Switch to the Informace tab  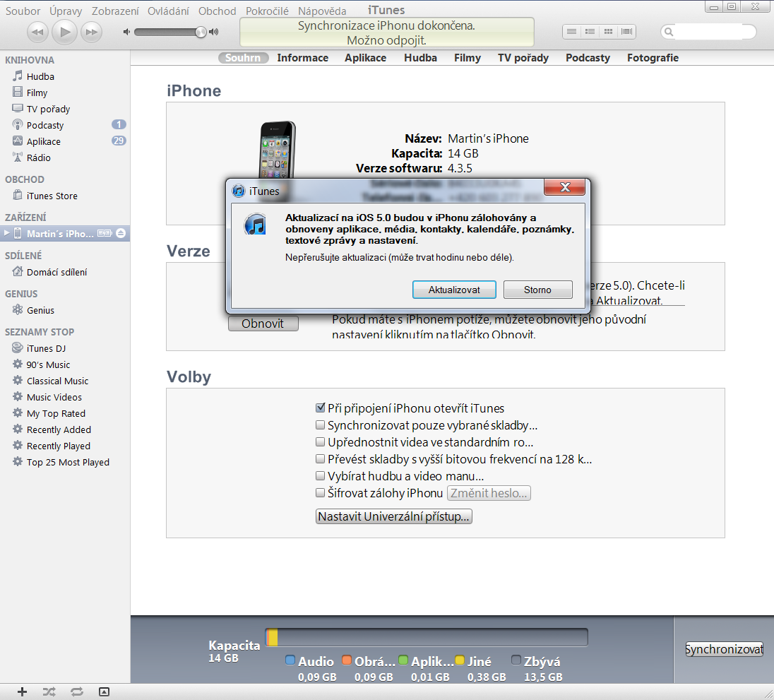pos(302,58)
